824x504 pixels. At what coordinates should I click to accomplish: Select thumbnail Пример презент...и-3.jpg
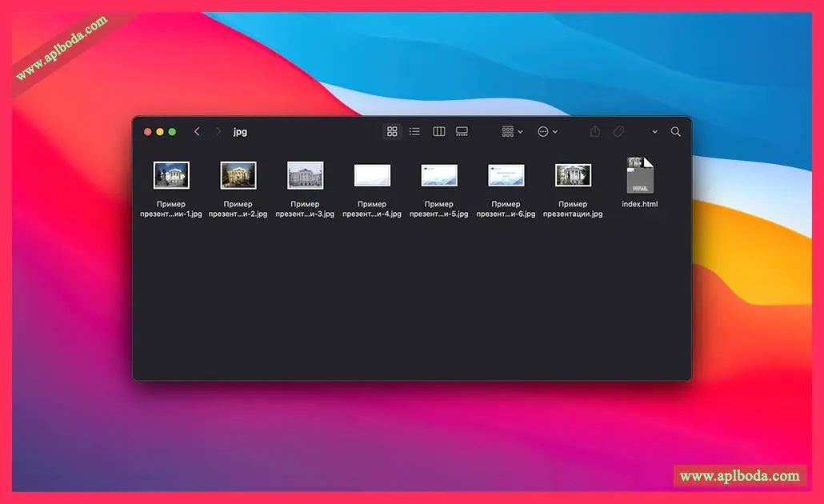[x=306, y=175]
